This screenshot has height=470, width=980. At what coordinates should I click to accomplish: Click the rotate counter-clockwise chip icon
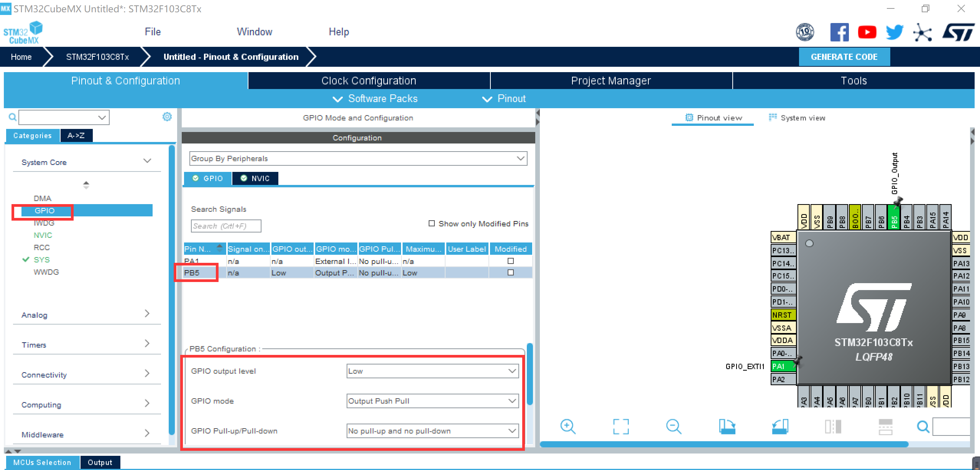pyautogui.click(x=780, y=427)
